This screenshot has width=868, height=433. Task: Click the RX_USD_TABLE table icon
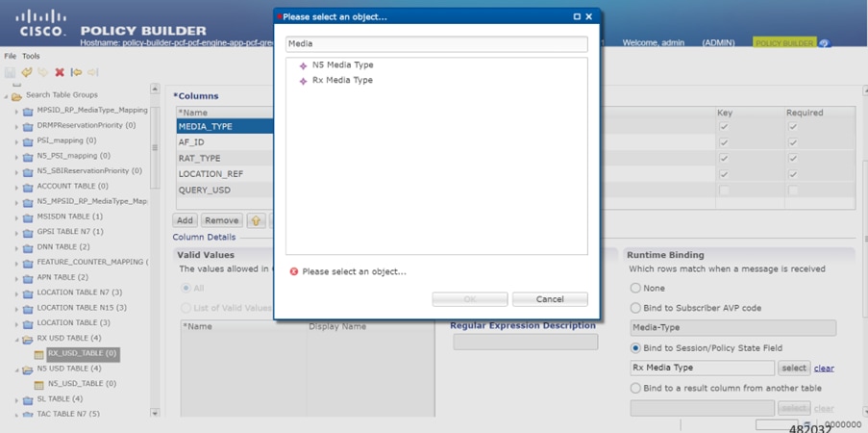tap(38, 354)
